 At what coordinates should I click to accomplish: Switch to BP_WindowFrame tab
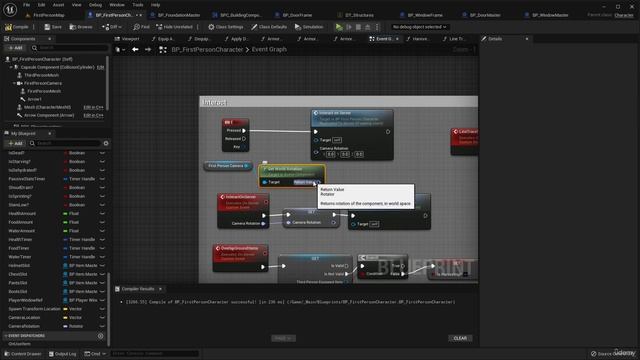click(x=424, y=15)
